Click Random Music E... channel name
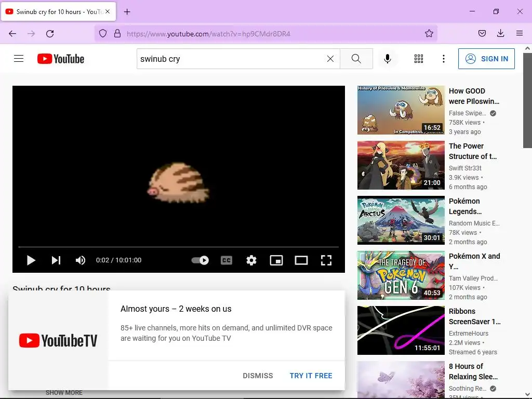 coord(474,223)
